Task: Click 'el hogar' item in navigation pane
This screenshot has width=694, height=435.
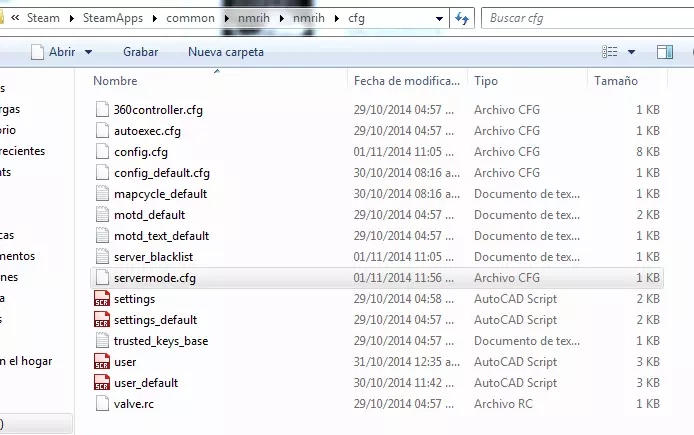Action: [x=26, y=361]
